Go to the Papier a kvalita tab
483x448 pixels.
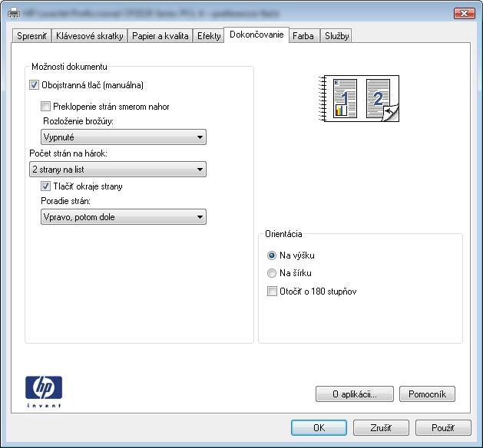tap(160, 36)
